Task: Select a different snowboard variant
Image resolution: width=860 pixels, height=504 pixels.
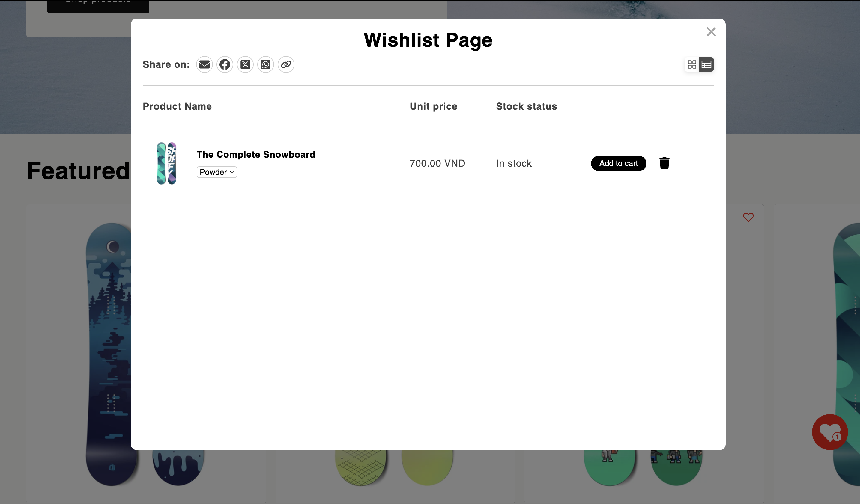Action: [217, 172]
